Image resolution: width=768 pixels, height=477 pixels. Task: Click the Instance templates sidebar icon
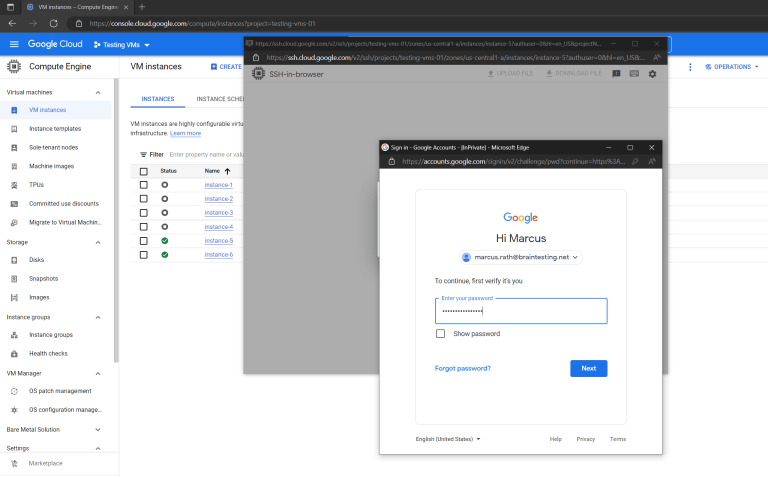(x=14, y=129)
